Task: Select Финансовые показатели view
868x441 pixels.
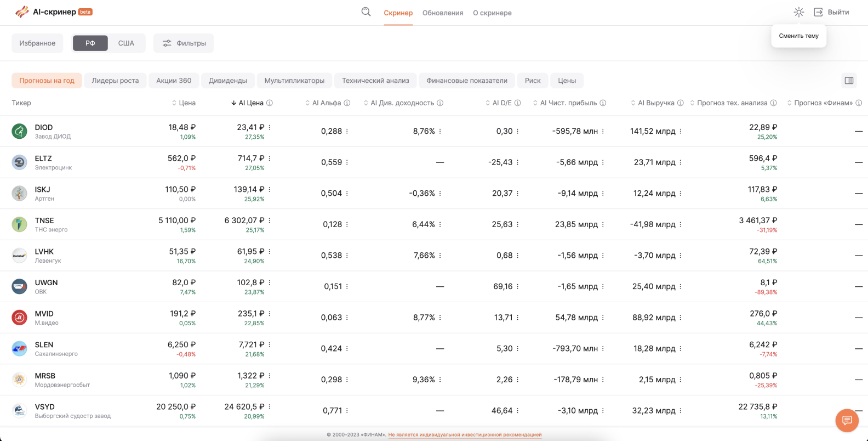Action: [467, 81]
